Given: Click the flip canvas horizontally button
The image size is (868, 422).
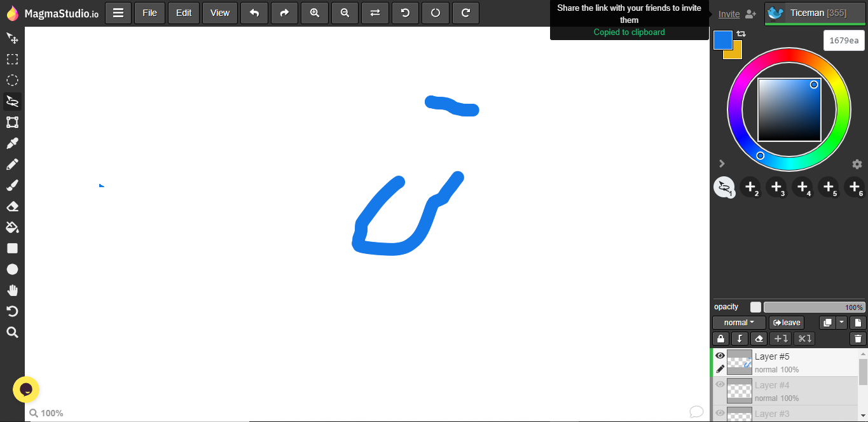Looking at the screenshot, I should (375, 13).
